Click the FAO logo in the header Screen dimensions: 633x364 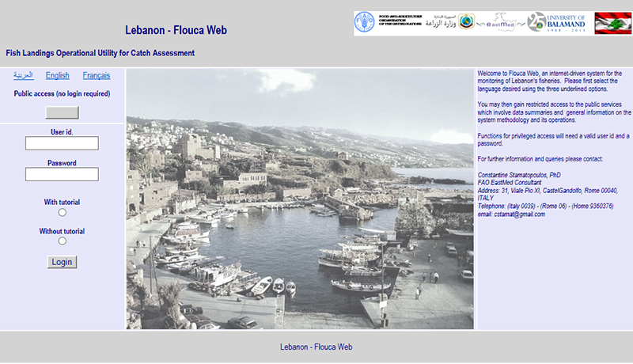click(365, 22)
